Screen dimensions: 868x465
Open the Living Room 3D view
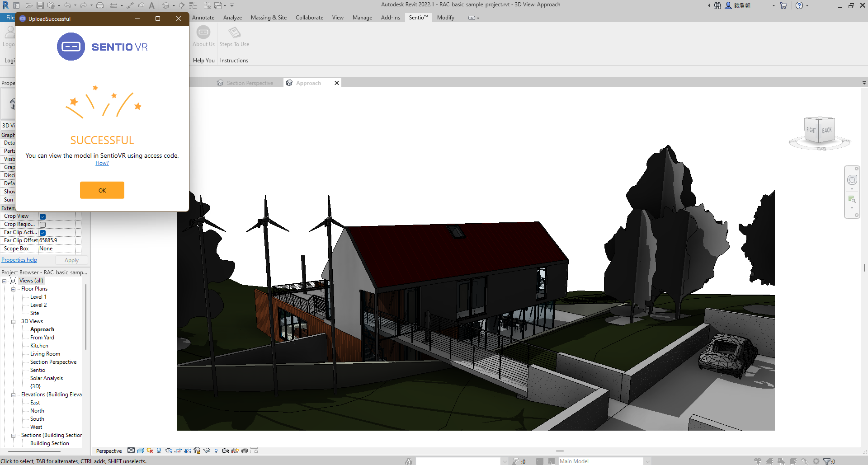point(45,354)
